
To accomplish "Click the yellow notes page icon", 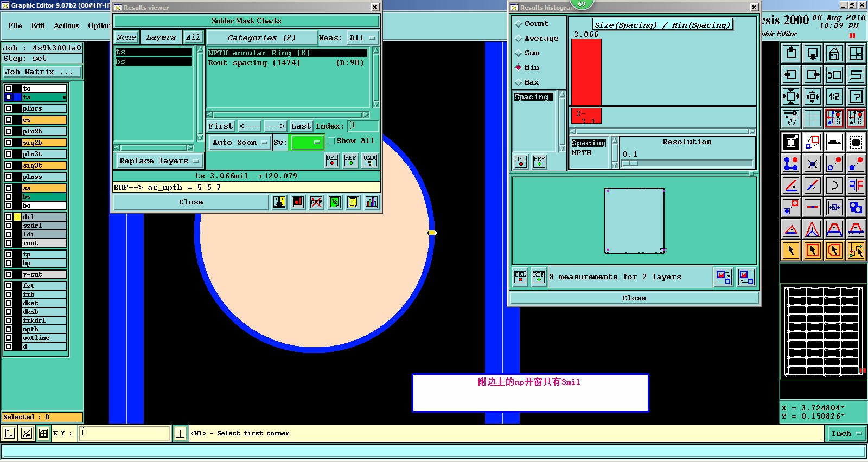I will tap(353, 202).
